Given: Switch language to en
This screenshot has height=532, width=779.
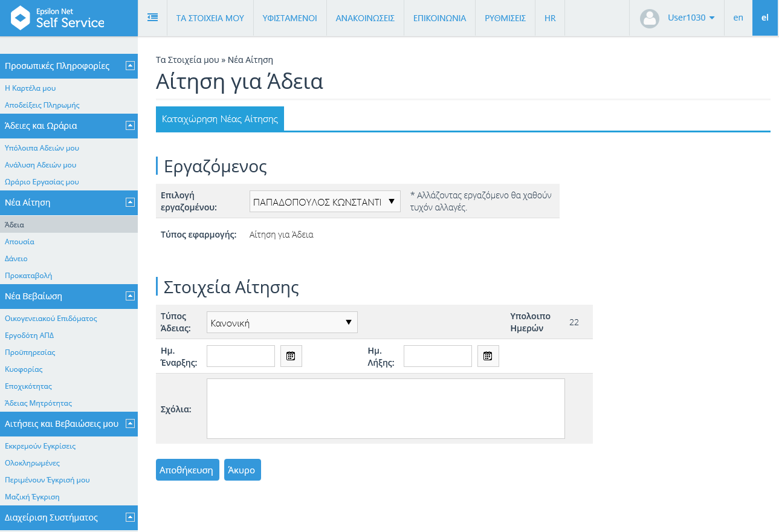Looking at the screenshot, I should (x=739, y=18).
